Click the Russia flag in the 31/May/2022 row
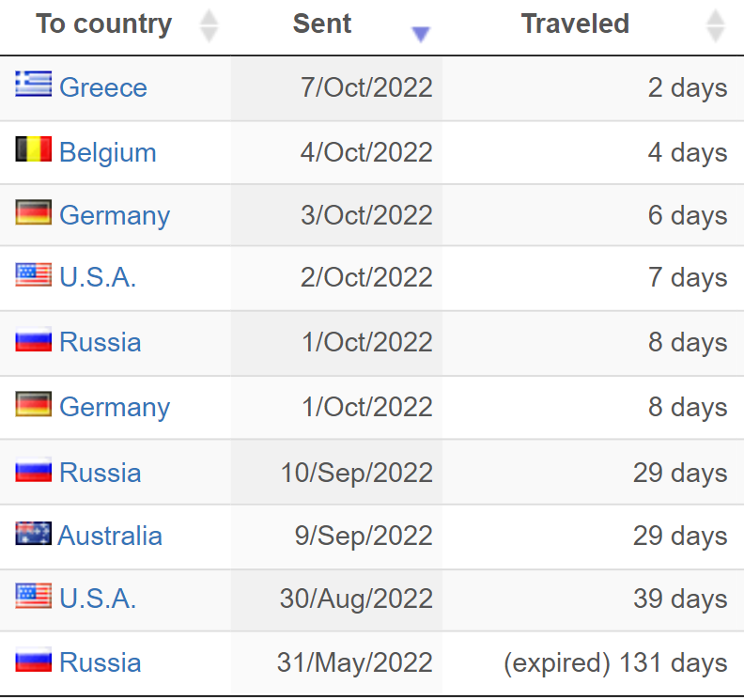 (x=33, y=660)
